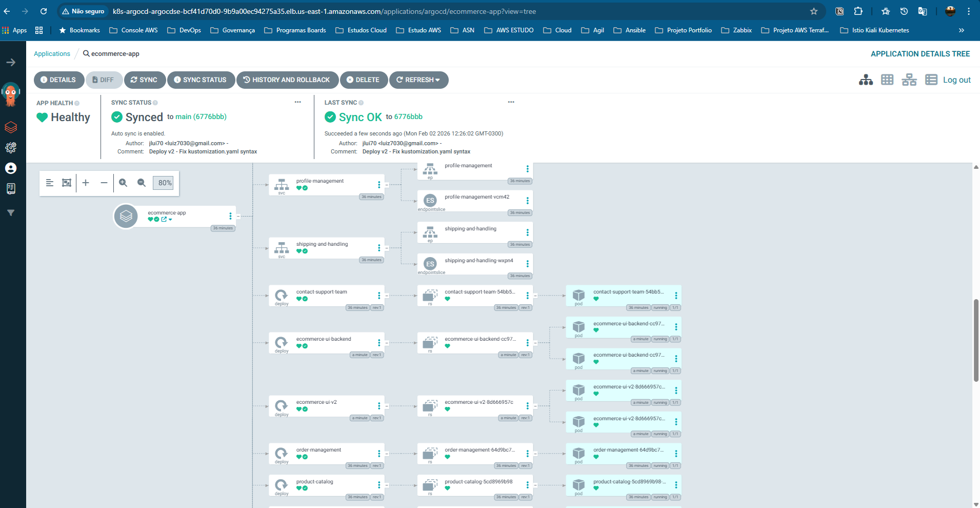Click the zoom out magnifier icon
The height and width of the screenshot is (508, 980).
(x=142, y=183)
